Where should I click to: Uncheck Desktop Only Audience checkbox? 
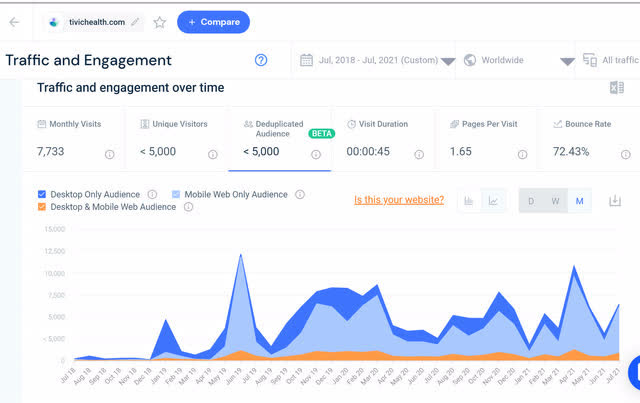(x=42, y=194)
